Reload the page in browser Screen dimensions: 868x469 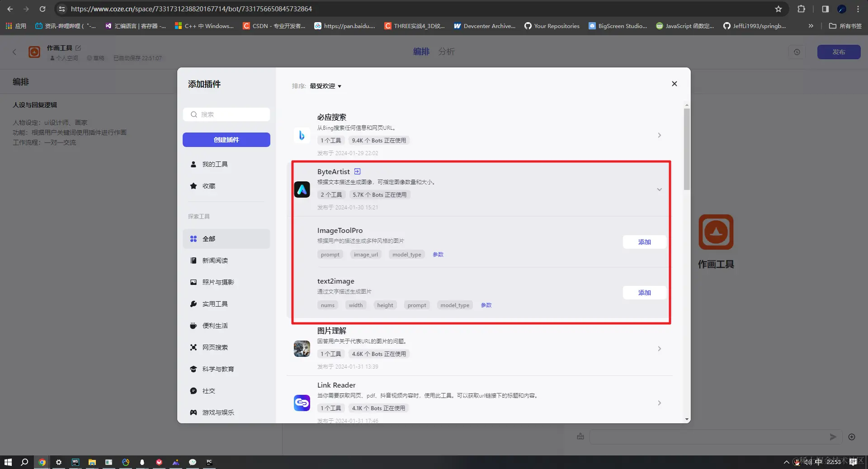point(42,9)
